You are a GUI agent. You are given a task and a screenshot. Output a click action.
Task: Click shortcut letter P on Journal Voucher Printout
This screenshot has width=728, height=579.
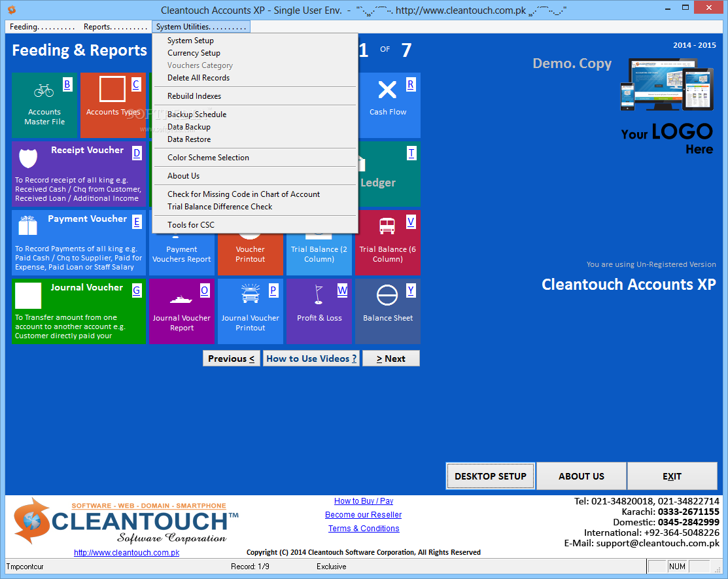click(273, 290)
